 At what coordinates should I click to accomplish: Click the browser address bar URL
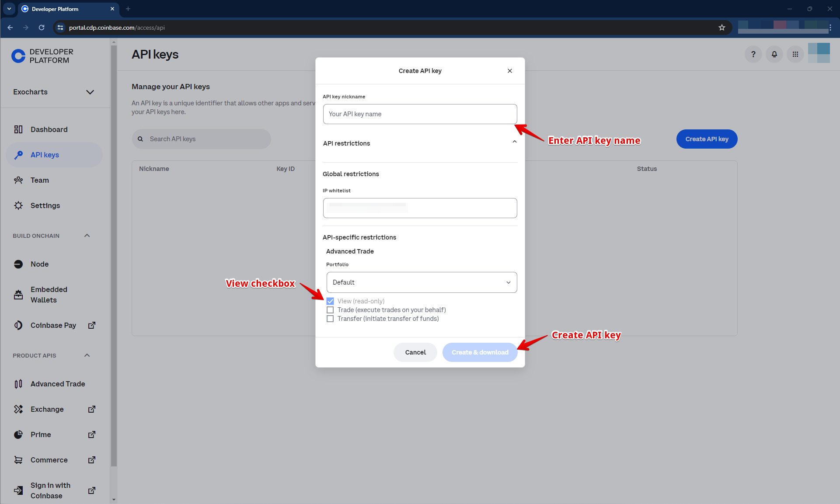(x=117, y=28)
